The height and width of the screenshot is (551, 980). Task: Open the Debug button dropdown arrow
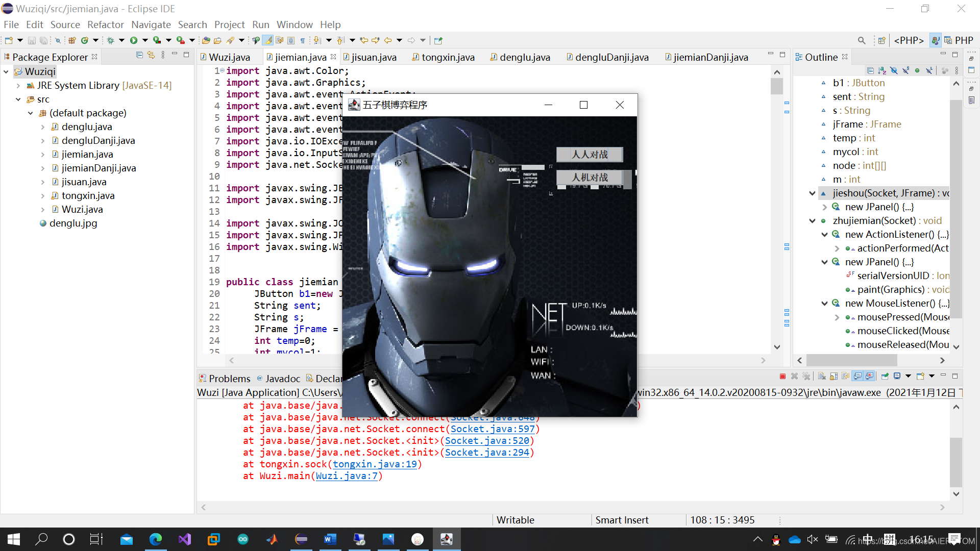(121, 40)
